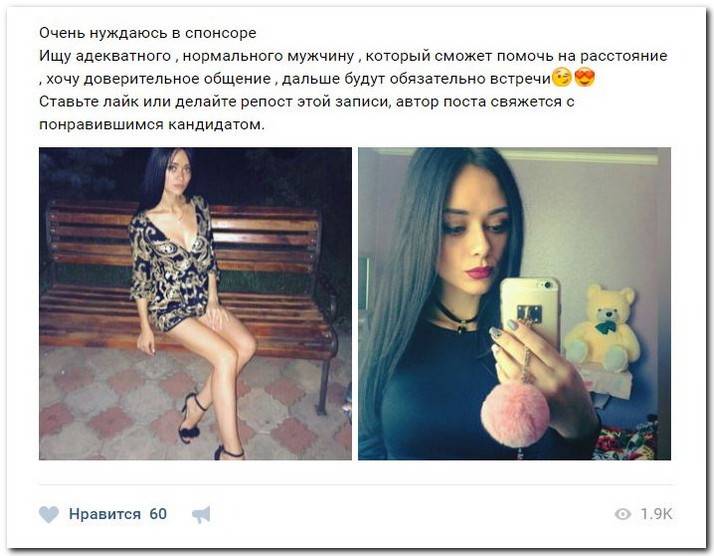714x556 pixels.
Task: Click the line starting "Ищу адекватного"
Action: pos(353,56)
